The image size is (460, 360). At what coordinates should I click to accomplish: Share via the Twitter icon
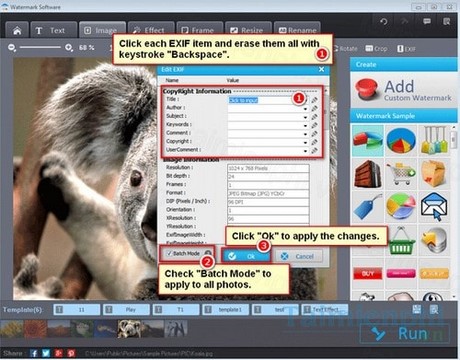point(46,353)
